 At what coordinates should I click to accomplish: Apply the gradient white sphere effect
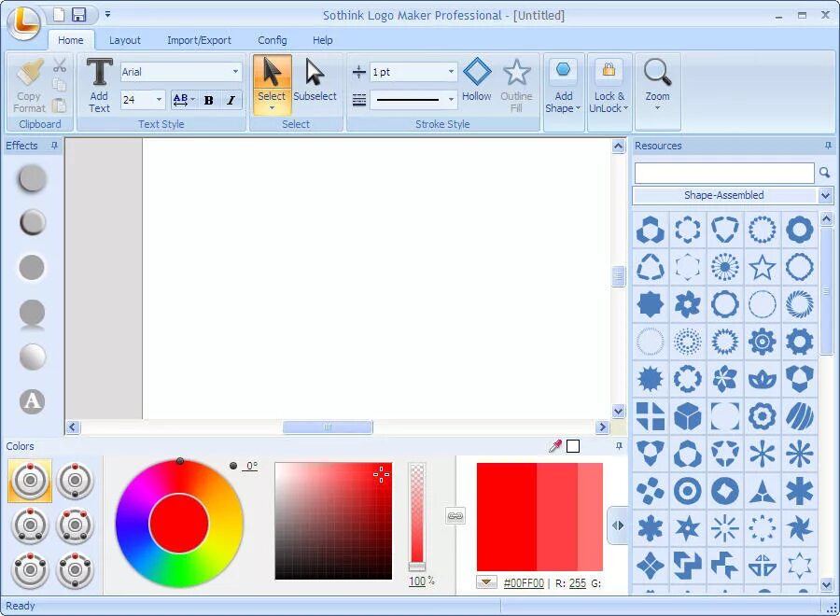point(32,357)
